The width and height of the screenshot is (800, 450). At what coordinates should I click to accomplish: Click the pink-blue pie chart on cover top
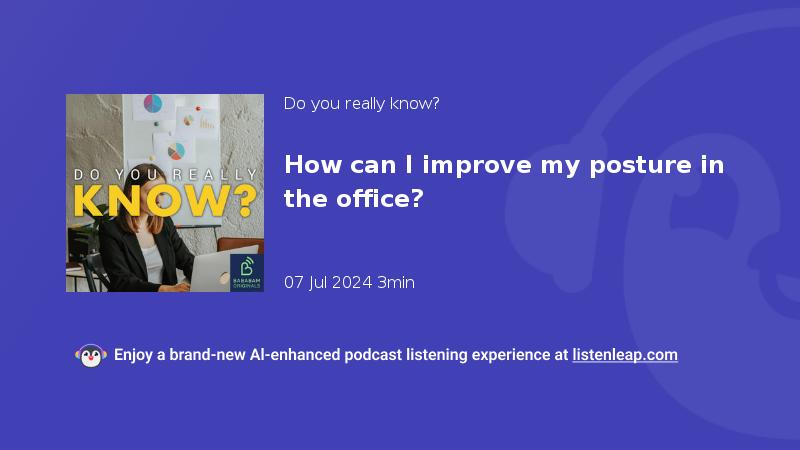pos(153,104)
